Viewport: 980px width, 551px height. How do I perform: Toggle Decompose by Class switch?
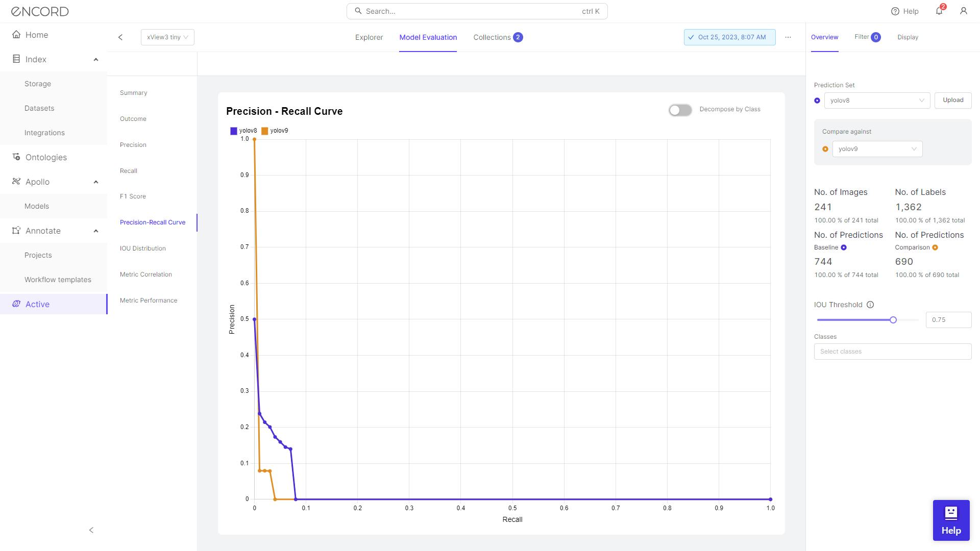(680, 109)
